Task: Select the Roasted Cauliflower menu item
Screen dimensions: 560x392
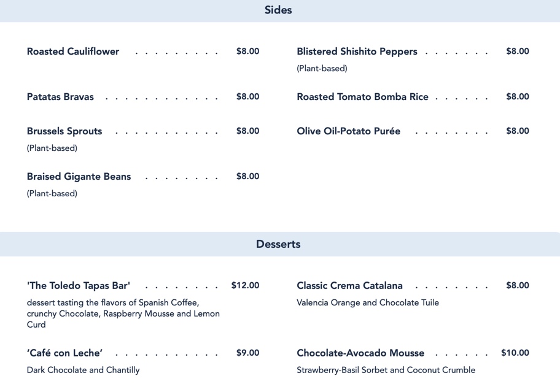Action: point(73,52)
